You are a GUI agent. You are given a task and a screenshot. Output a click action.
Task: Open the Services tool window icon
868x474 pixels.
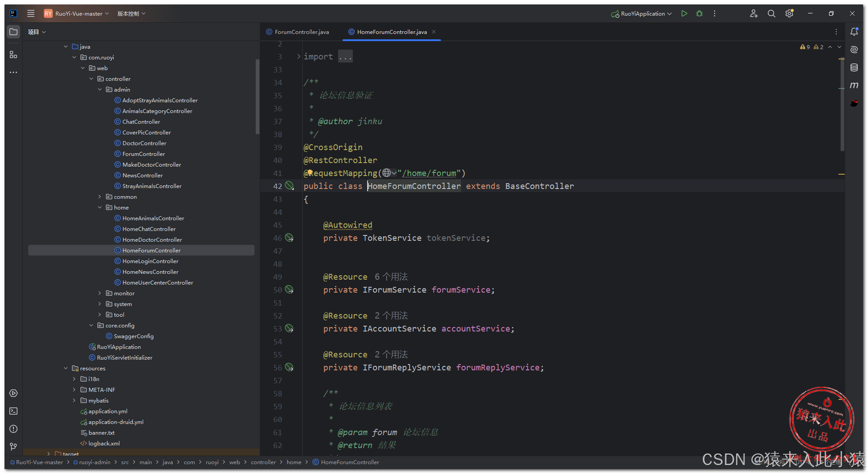[13, 393]
